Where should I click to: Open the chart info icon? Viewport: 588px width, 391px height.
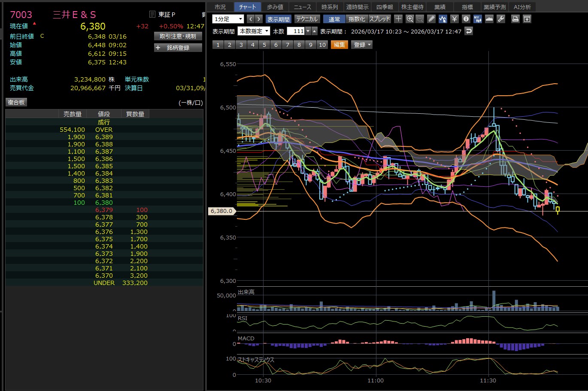coord(466,19)
